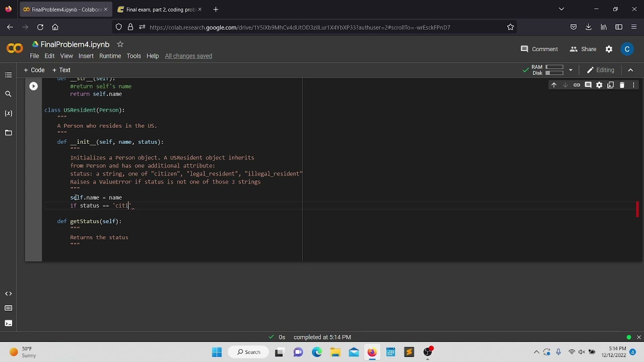Open the Help menu

pos(152,56)
